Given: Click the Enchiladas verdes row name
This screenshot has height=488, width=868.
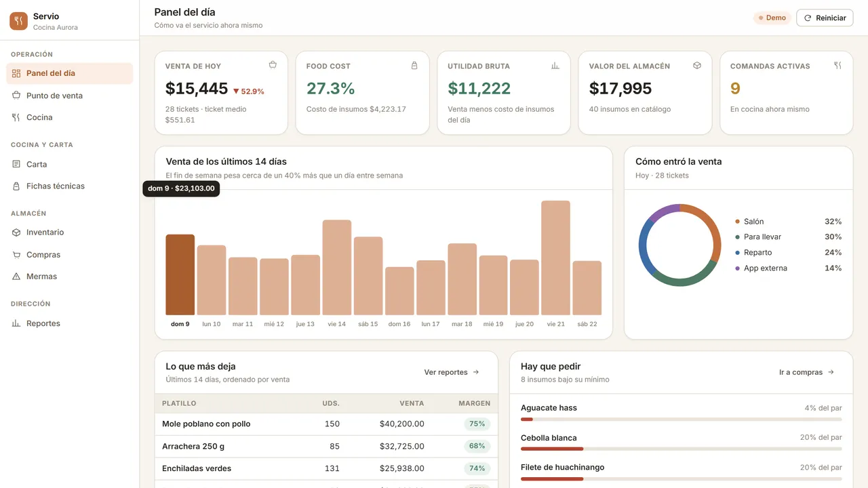Looking at the screenshot, I should pyautogui.click(x=197, y=468).
